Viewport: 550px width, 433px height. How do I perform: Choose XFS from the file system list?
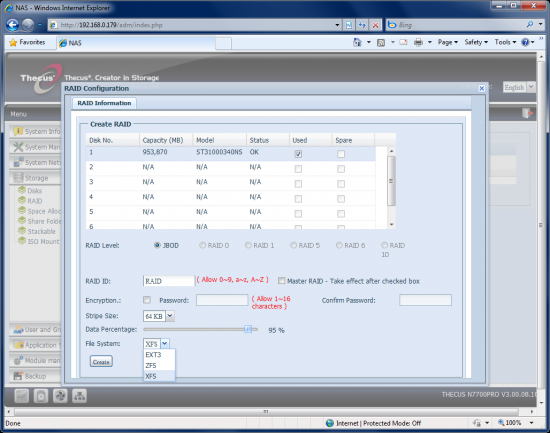159,376
